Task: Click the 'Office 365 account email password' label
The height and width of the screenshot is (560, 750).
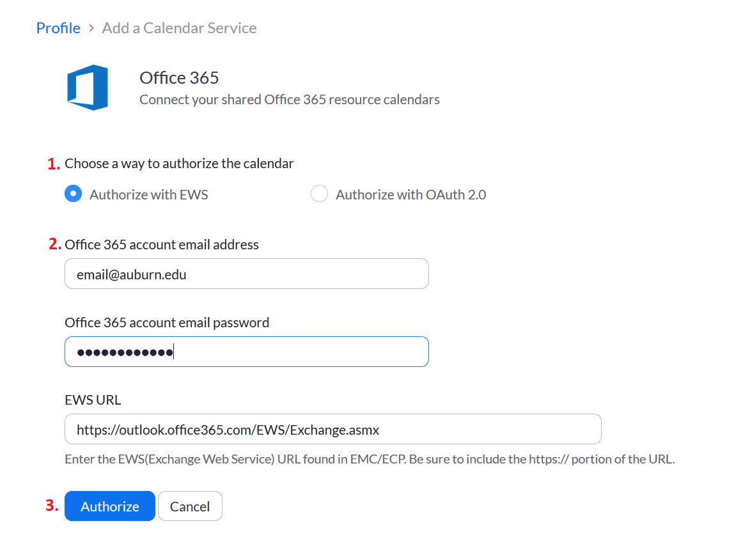Action: tap(167, 323)
